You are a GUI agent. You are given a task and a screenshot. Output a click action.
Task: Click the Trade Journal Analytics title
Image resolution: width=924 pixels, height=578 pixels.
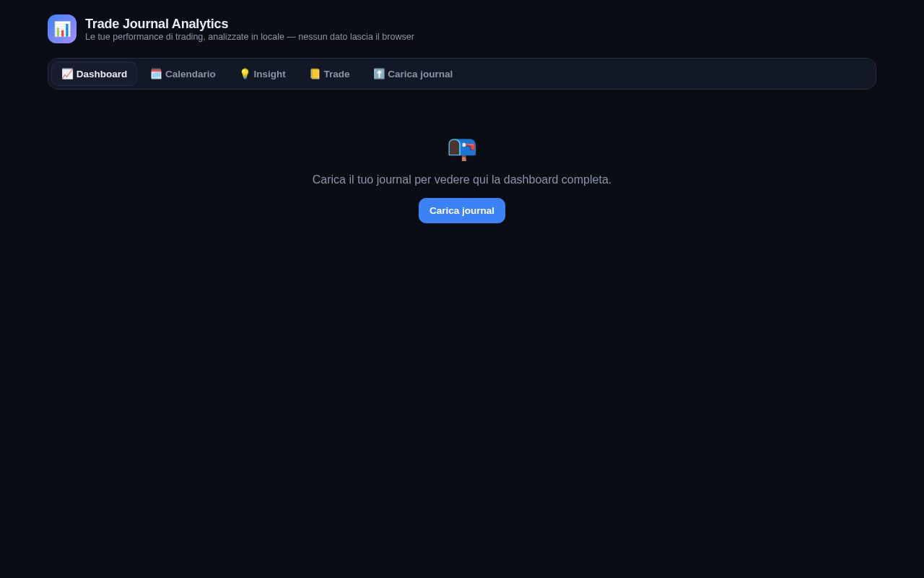click(x=157, y=24)
